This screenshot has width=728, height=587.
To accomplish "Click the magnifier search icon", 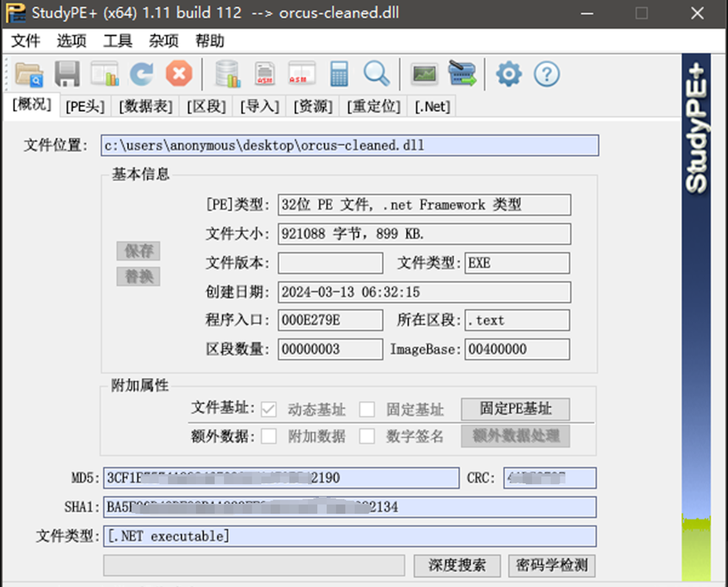I will pos(376,73).
